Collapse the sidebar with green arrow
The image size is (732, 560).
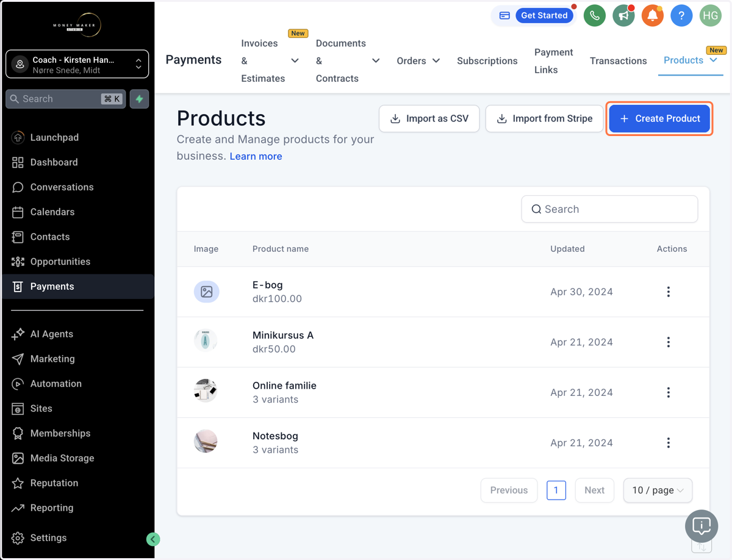click(153, 539)
